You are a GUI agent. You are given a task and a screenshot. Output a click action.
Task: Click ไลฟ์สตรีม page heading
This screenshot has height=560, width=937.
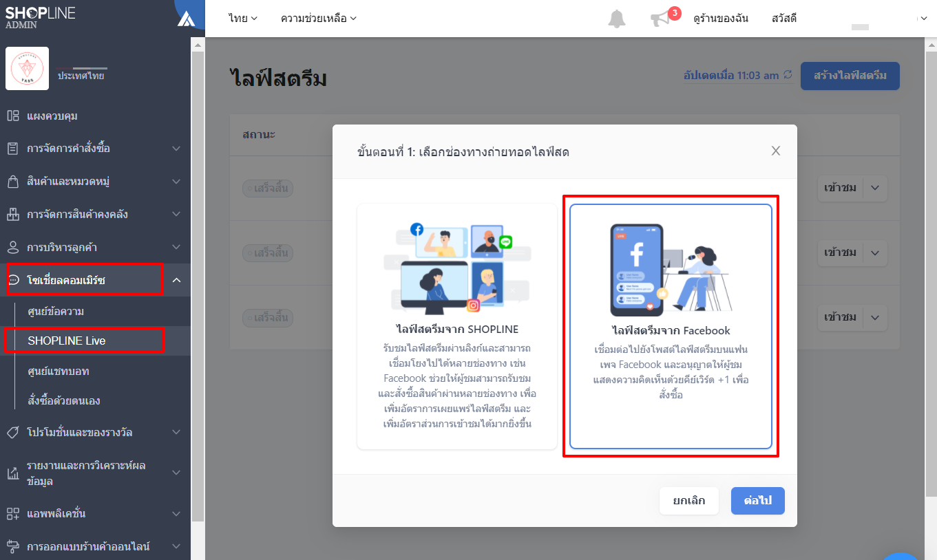[279, 78]
